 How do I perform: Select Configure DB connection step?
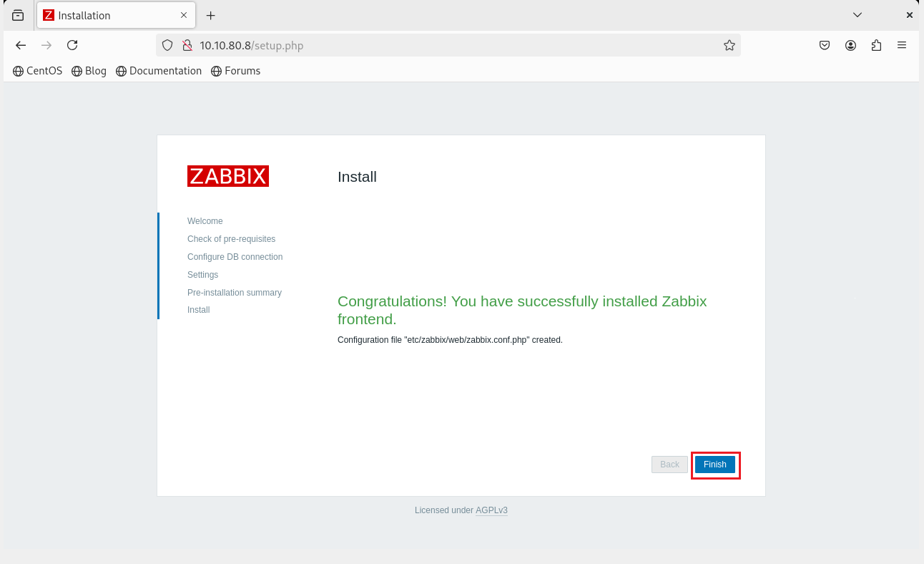(235, 257)
